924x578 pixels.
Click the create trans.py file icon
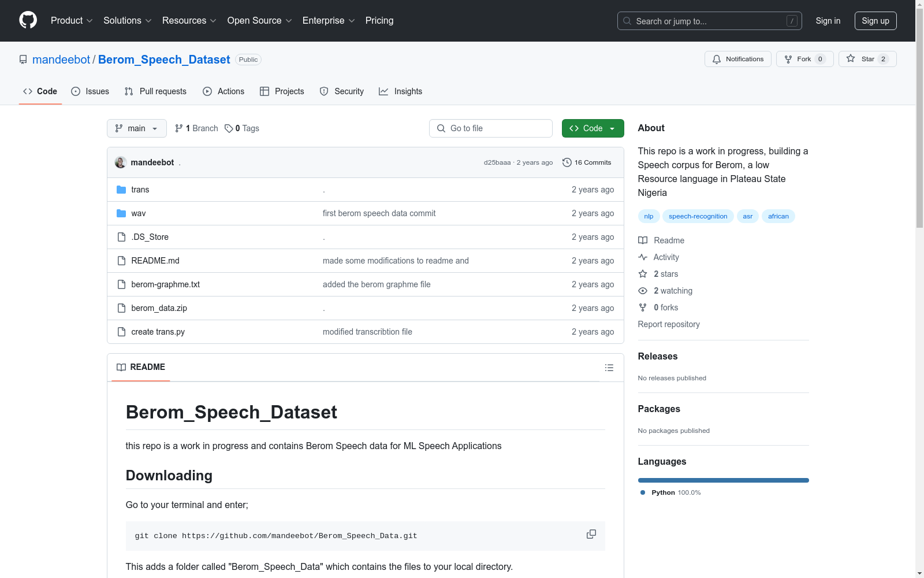pyautogui.click(x=121, y=332)
